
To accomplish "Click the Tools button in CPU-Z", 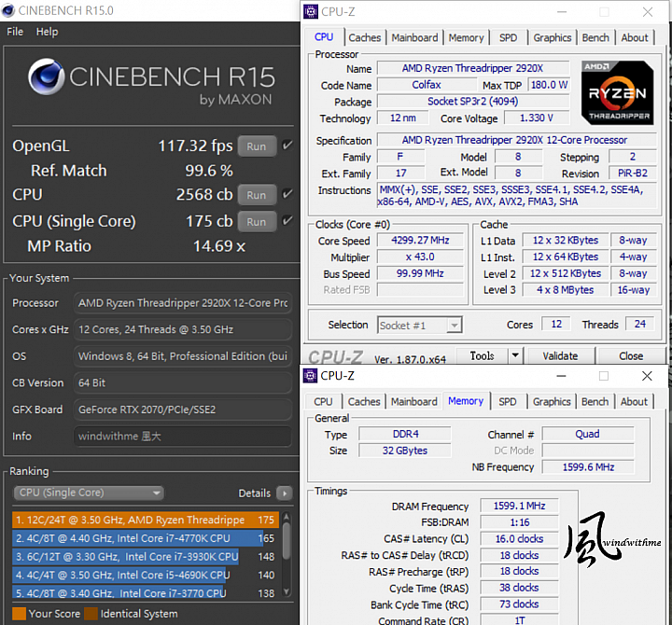I will [x=483, y=356].
